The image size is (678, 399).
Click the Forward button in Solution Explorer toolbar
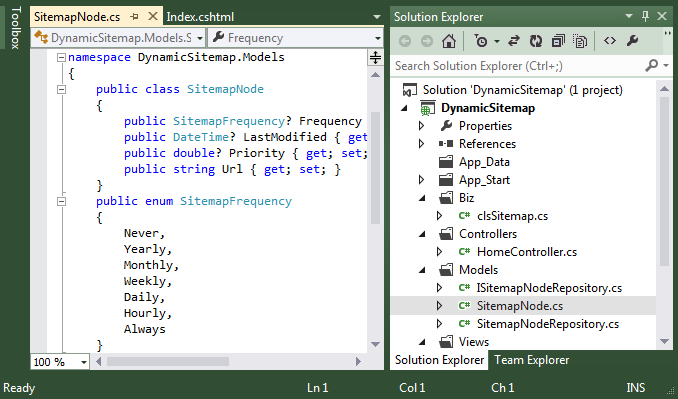(427, 41)
